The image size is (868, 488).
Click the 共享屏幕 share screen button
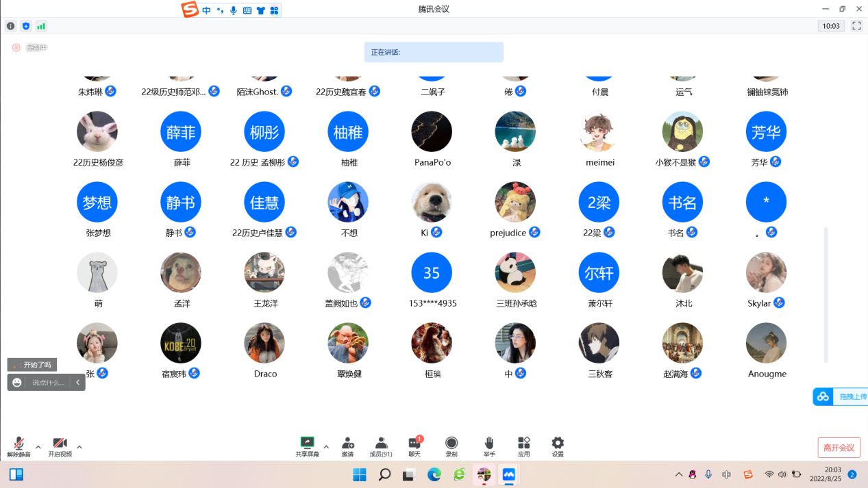point(307,446)
